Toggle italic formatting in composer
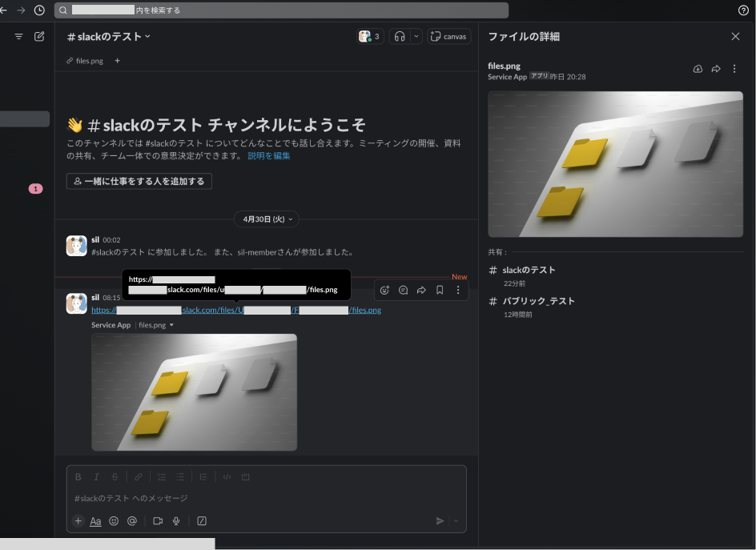 (x=96, y=477)
